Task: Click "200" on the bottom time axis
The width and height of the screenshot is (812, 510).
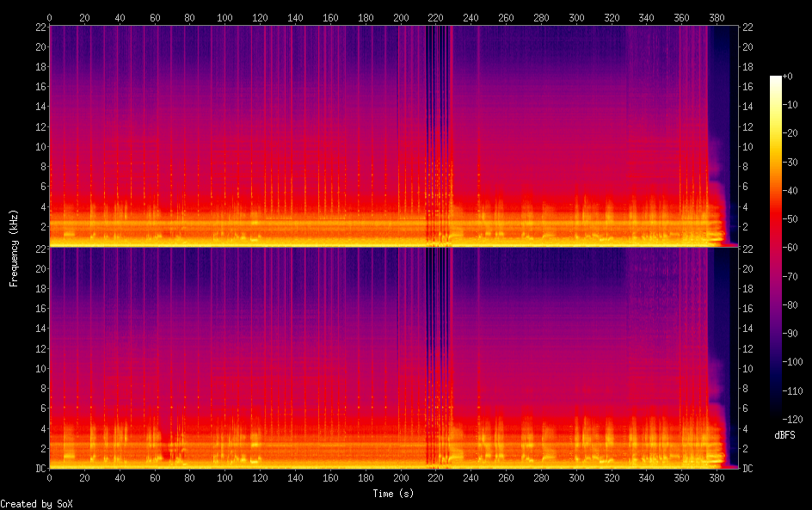Action: coord(401,478)
